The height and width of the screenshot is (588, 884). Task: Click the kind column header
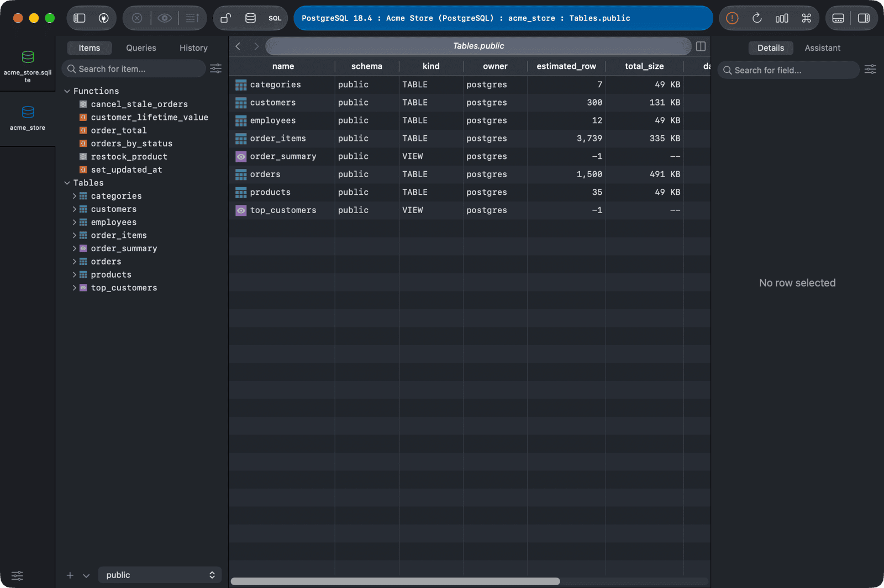tap(431, 66)
